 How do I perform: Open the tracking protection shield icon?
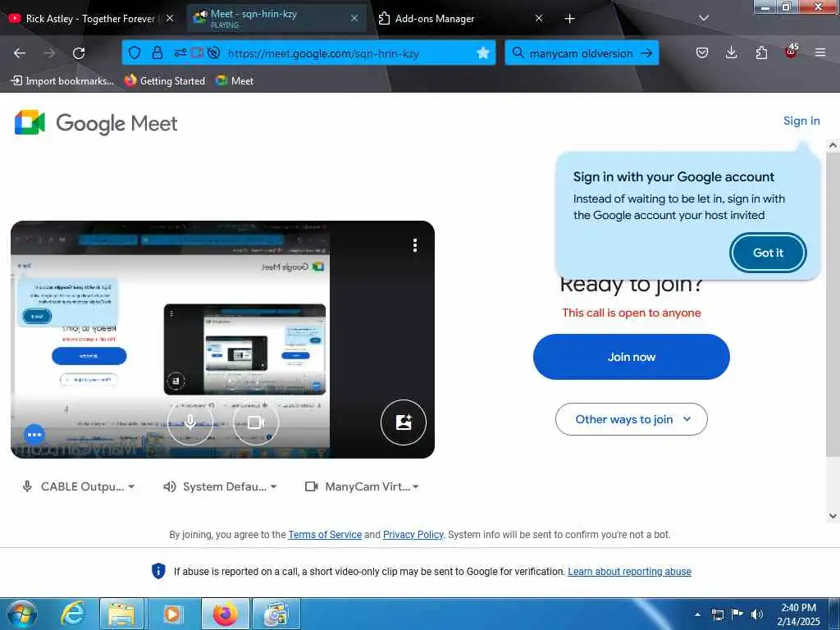[x=135, y=52]
